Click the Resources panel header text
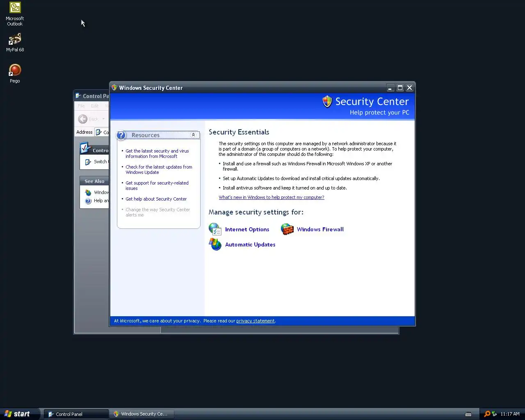 [146, 135]
